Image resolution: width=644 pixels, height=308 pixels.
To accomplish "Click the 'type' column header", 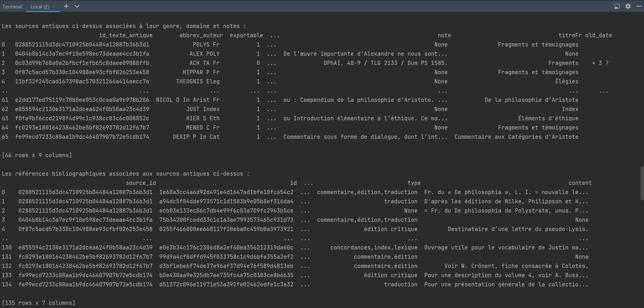I will [x=414, y=183].
